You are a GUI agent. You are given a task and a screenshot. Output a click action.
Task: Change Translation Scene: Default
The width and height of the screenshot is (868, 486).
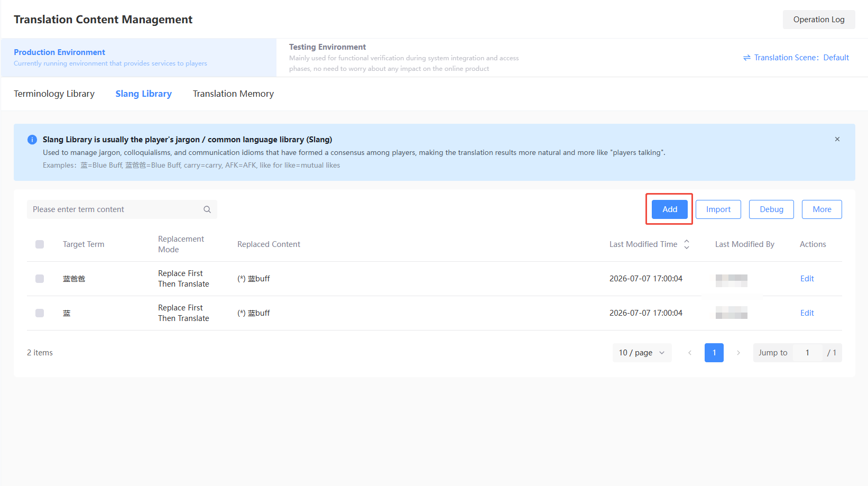tap(796, 58)
